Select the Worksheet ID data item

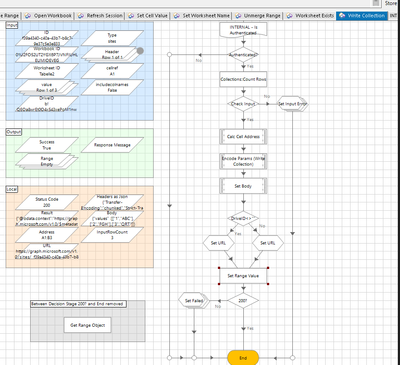point(47,71)
